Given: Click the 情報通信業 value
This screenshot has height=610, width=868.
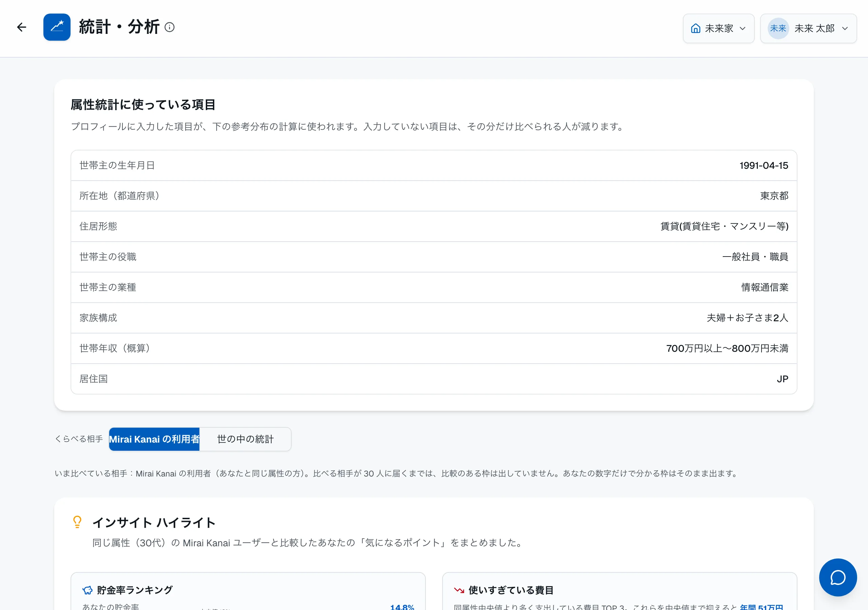Looking at the screenshot, I should (765, 287).
